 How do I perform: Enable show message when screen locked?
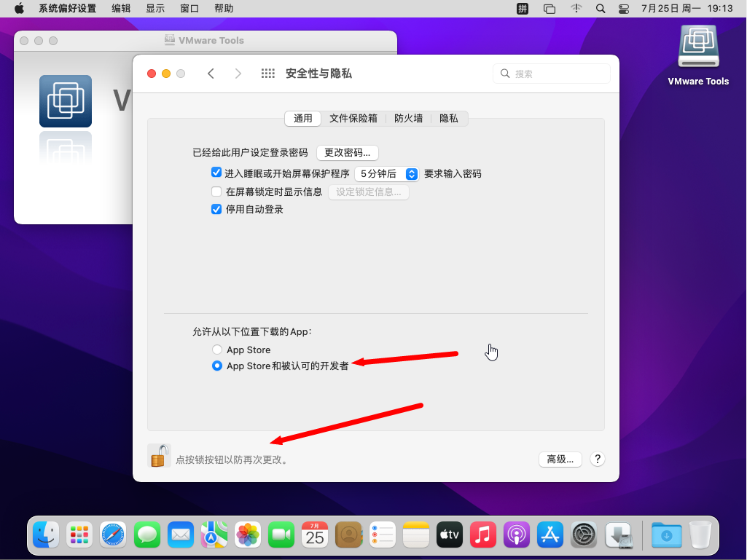[216, 192]
